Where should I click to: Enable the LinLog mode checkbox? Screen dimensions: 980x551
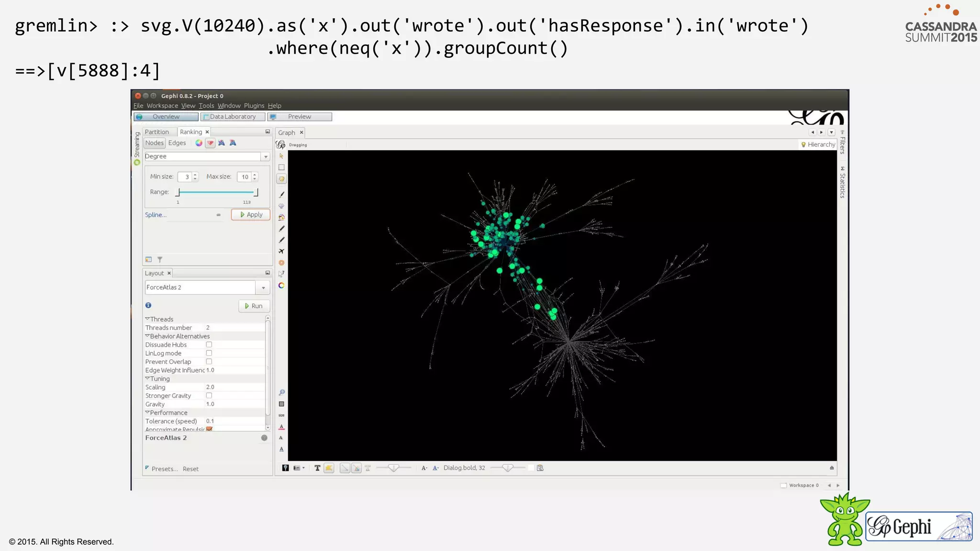tap(209, 353)
